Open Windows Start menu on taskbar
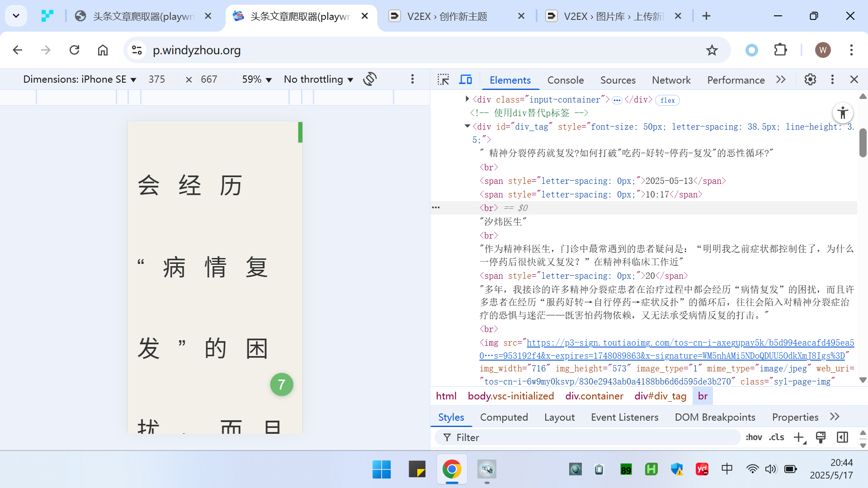Screen dimensions: 868x488 382,469
